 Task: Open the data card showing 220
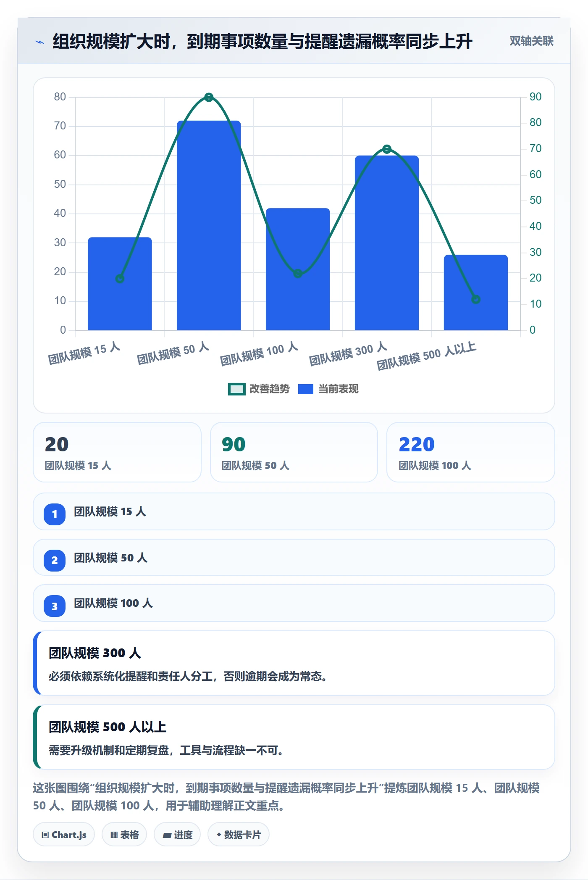471,452
